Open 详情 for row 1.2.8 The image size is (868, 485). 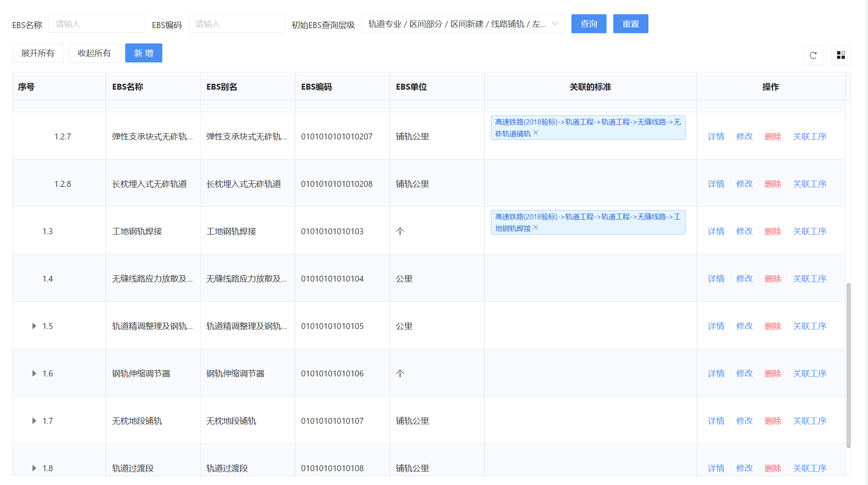pyautogui.click(x=716, y=184)
